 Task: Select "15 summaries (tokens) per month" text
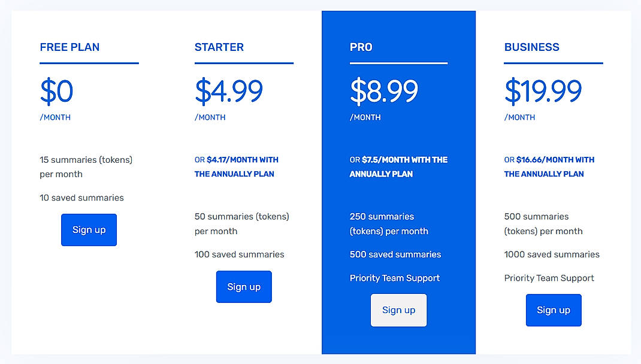click(x=86, y=166)
